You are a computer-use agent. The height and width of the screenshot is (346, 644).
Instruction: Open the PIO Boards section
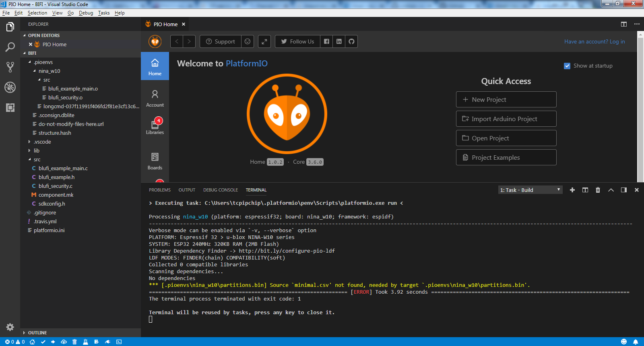(155, 161)
